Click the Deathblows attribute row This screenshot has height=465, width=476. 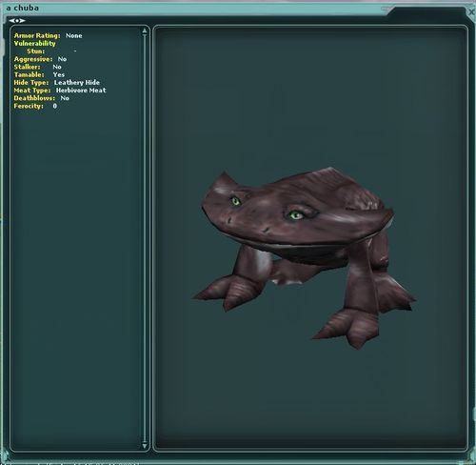tap(41, 98)
